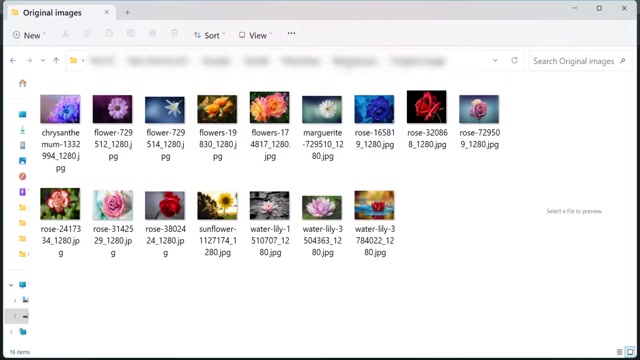Open the Downloads shortcut in the sidebar
The width and height of the screenshot is (640, 360).
[22, 130]
